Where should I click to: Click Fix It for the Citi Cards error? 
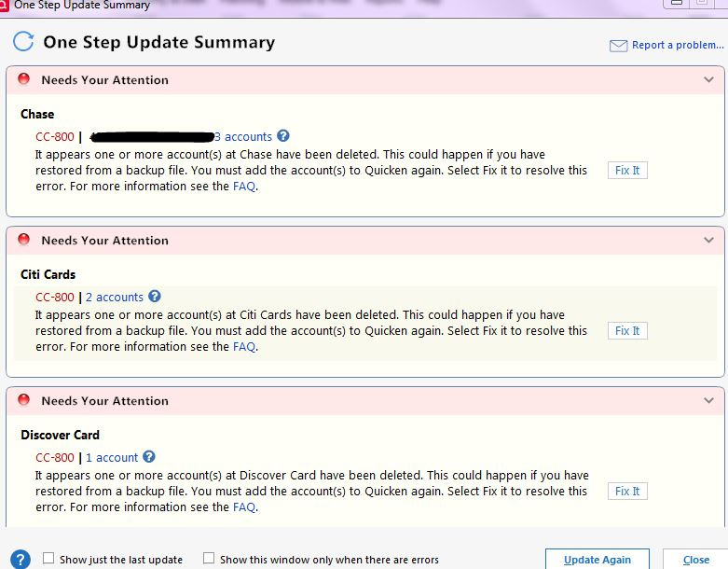click(627, 331)
